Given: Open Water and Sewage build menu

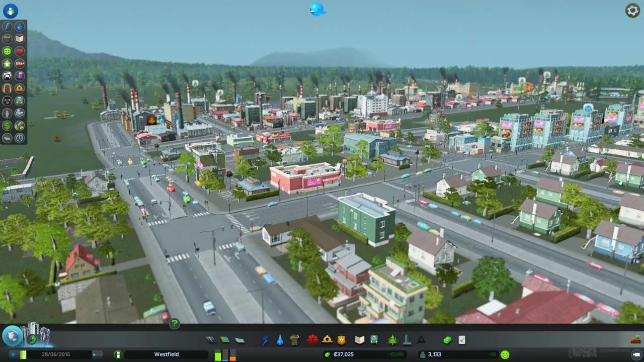Looking at the screenshot, I should [x=280, y=340].
